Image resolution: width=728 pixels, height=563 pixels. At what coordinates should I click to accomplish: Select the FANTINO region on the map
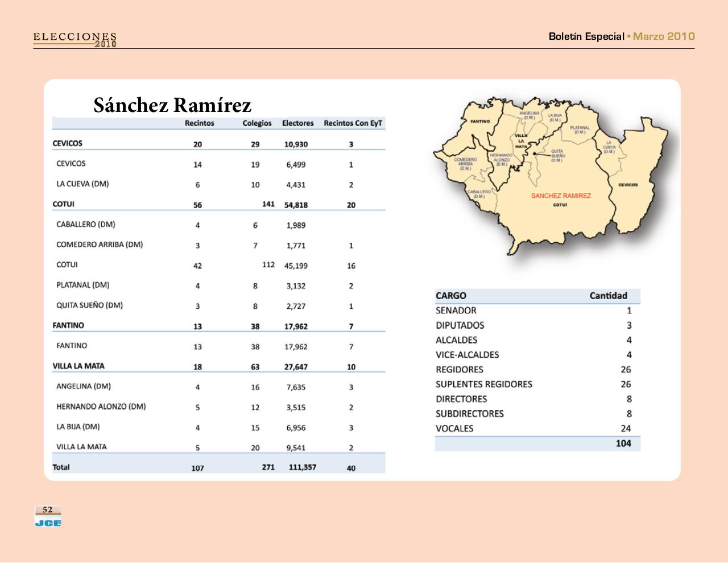(x=479, y=120)
